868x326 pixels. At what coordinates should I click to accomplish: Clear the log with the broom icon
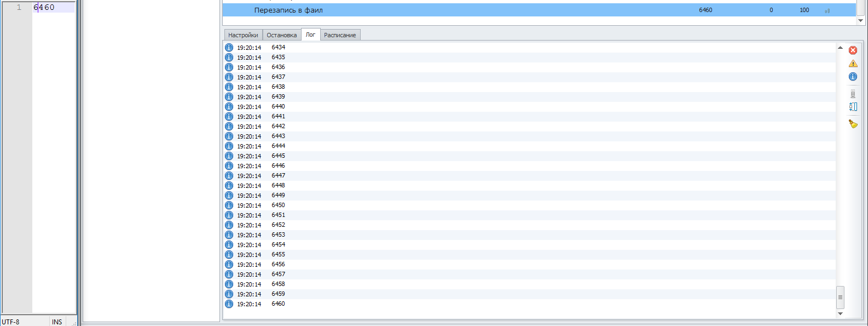(853, 124)
